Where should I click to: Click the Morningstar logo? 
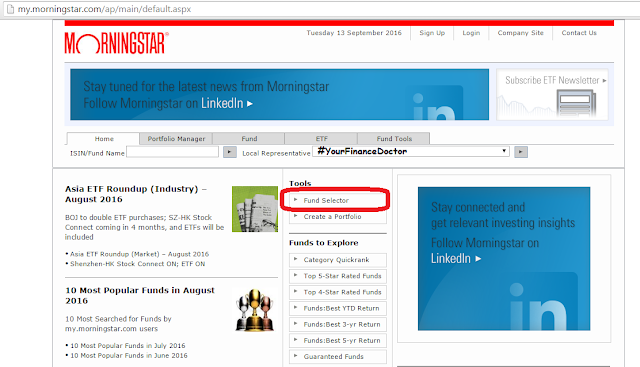pyautogui.click(x=116, y=43)
